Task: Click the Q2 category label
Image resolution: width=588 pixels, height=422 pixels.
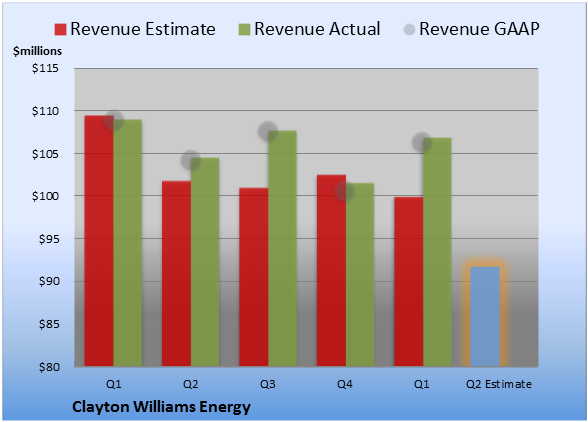Action: pos(190,384)
